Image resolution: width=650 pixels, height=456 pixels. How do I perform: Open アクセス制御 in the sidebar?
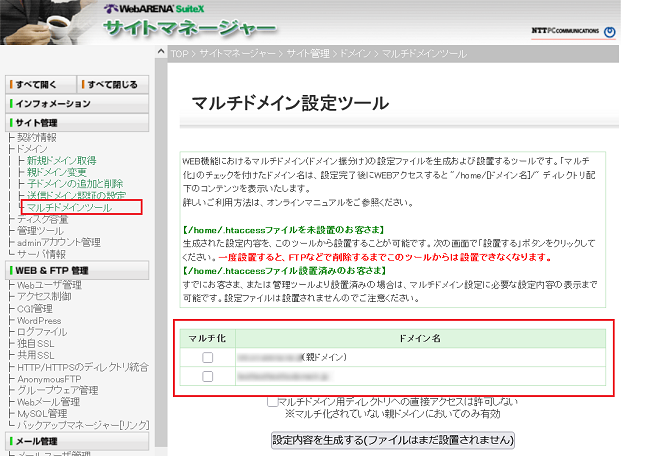pyautogui.click(x=44, y=297)
